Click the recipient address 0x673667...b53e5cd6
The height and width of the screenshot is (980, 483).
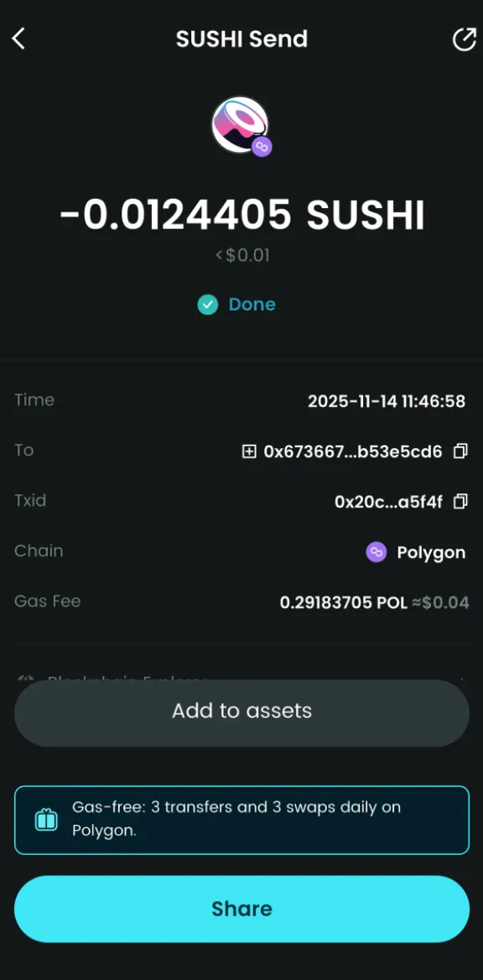tap(352, 451)
